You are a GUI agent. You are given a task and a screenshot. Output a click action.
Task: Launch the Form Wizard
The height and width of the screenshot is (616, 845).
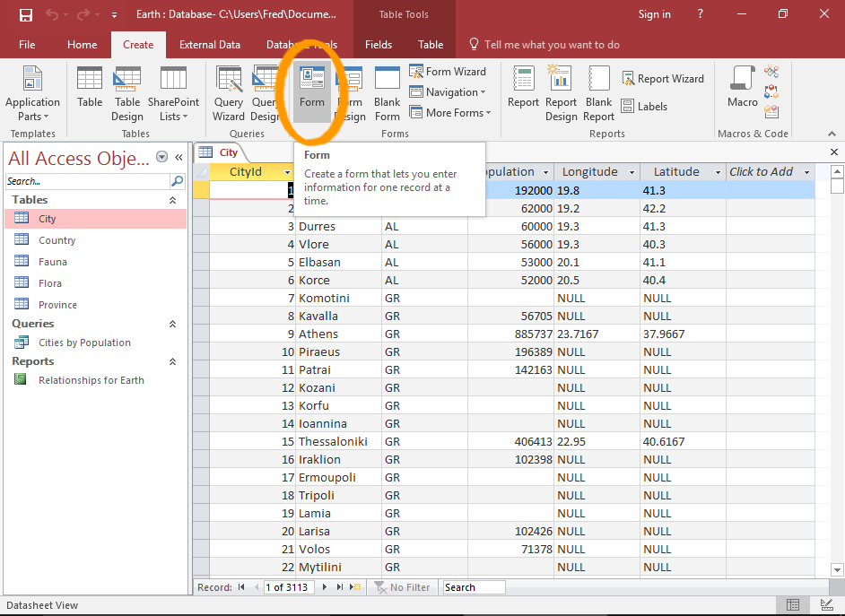click(x=449, y=71)
